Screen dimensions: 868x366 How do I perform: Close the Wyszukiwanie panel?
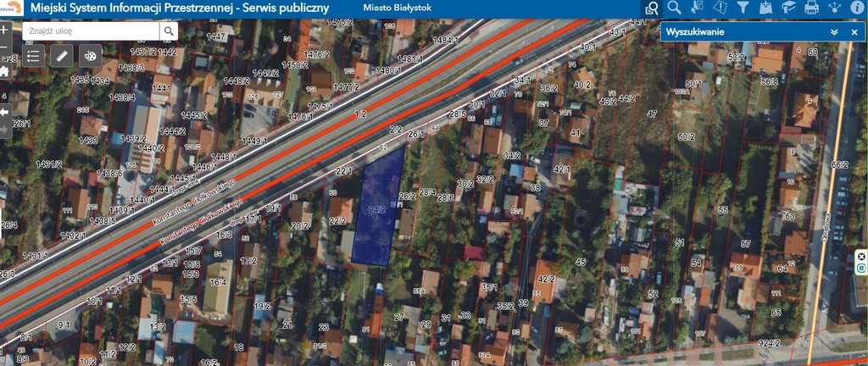[855, 31]
